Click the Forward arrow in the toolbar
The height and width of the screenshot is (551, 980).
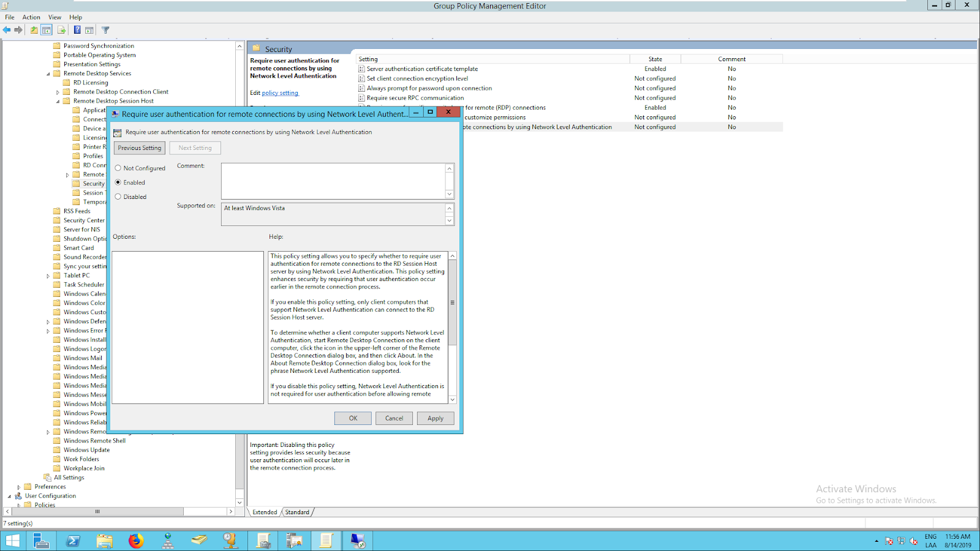click(x=18, y=30)
